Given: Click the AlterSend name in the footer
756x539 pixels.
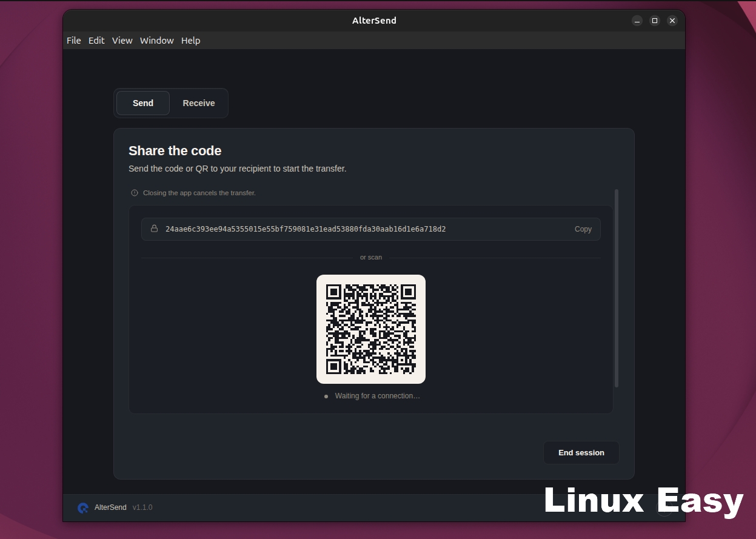Looking at the screenshot, I should point(110,507).
